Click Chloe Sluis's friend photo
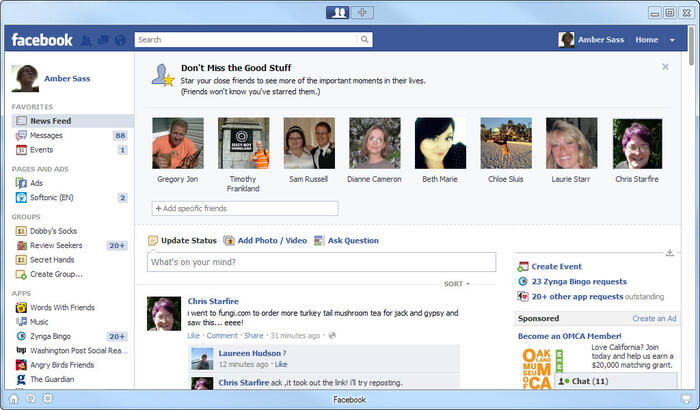 tap(506, 143)
